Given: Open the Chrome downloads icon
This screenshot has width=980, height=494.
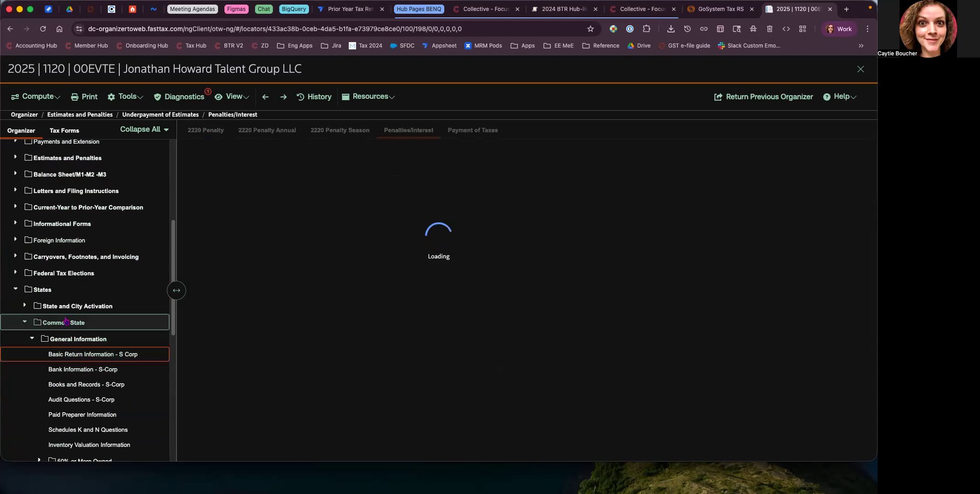Looking at the screenshot, I should [x=671, y=29].
